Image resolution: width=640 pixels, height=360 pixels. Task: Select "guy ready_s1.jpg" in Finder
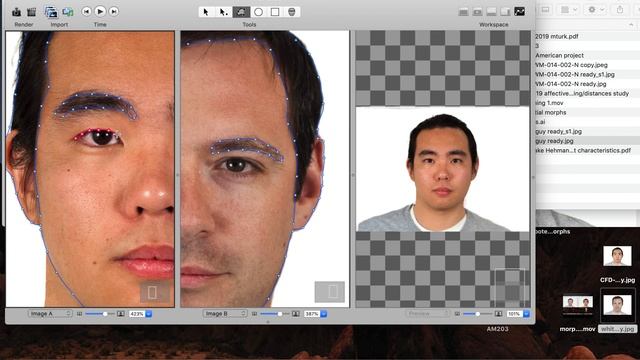559,131
